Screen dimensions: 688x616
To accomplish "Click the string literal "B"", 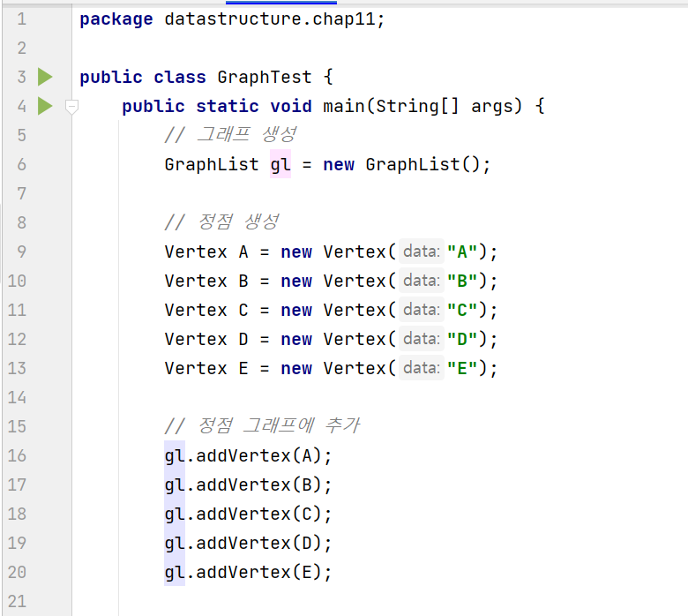I will (x=462, y=281).
